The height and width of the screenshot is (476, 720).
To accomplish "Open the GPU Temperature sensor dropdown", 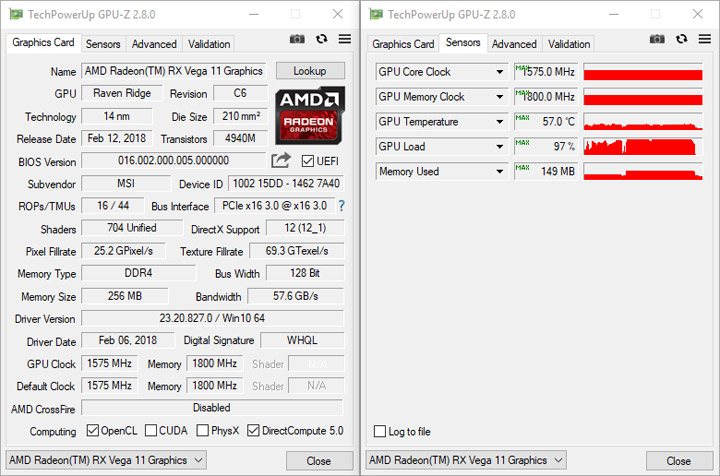I will coord(500,122).
